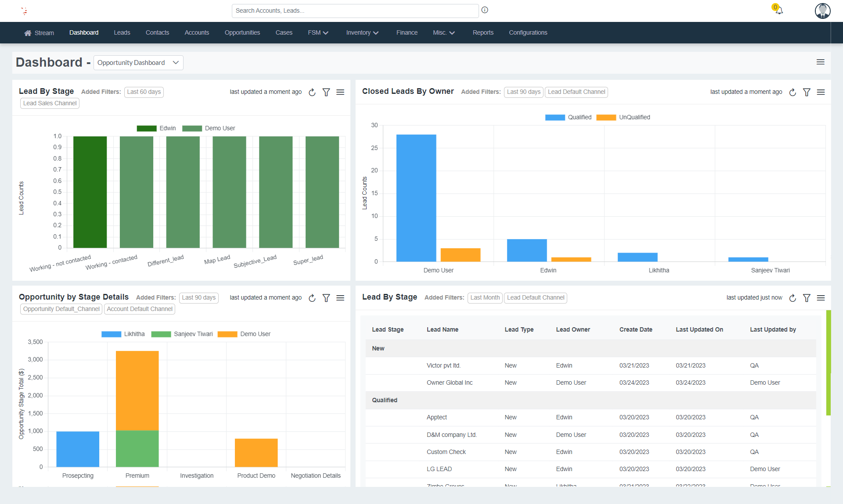
Task: Refresh the Closed Leads By Owner chart
Action: (x=792, y=93)
